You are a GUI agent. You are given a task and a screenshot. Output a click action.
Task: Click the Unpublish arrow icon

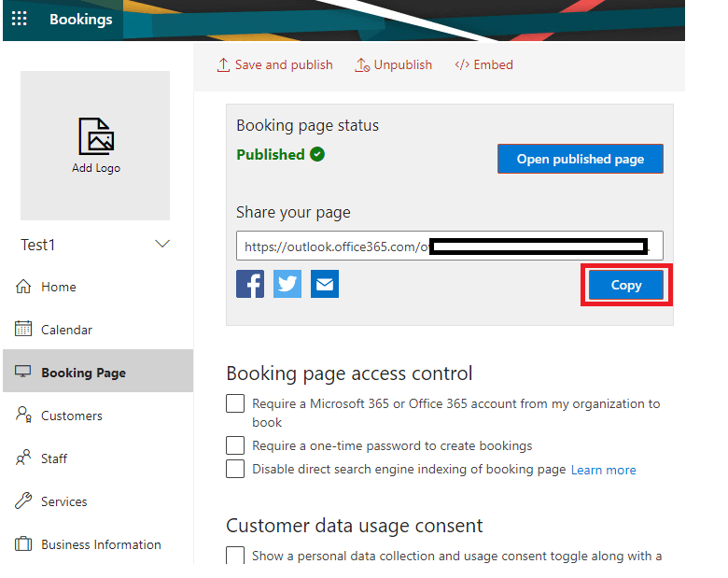(x=362, y=65)
